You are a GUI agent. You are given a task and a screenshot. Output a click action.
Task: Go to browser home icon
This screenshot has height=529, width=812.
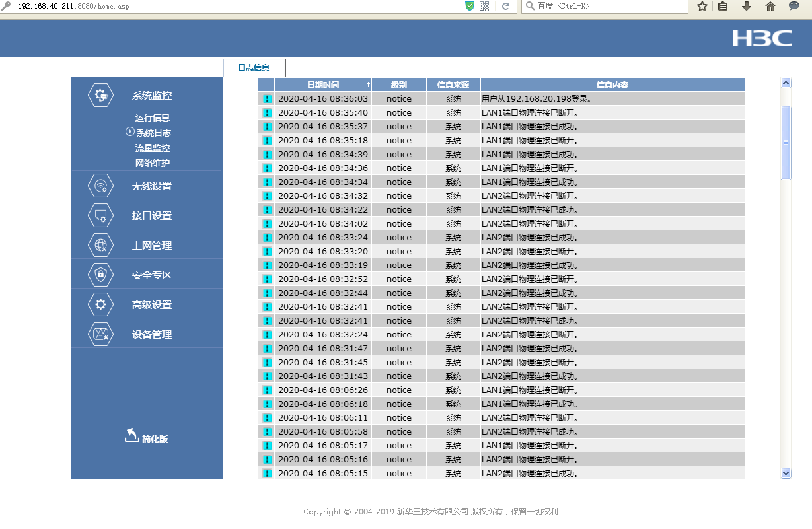point(770,6)
